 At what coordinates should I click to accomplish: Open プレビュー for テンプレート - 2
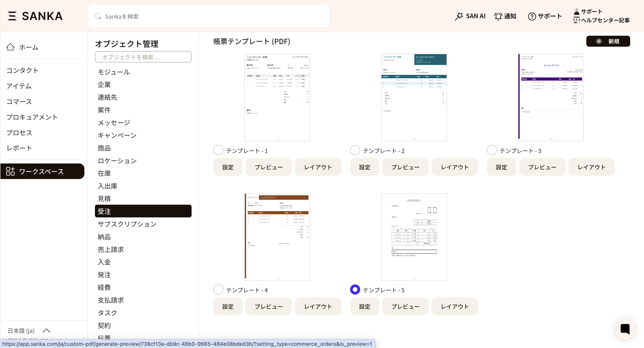point(405,167)
